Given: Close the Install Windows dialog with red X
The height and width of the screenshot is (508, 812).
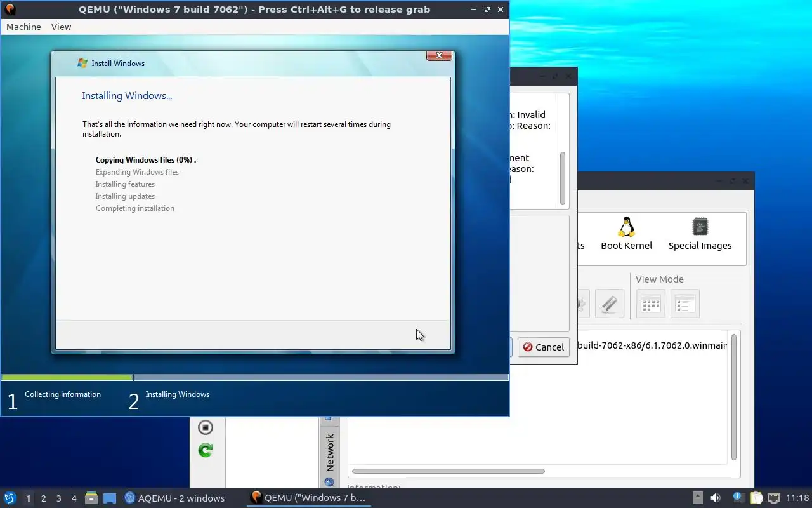Looking at the screenshot, I should [x=439, y=56].
